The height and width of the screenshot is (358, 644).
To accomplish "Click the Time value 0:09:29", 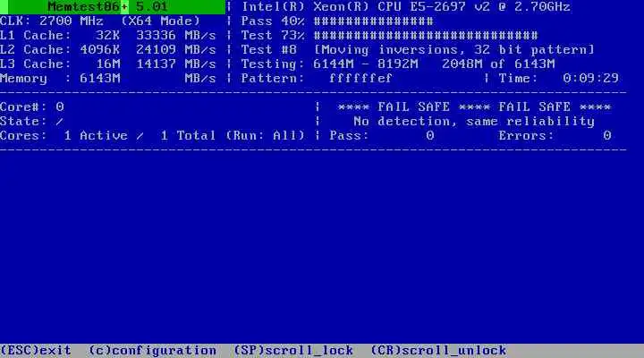I will [x=590, y=78].
